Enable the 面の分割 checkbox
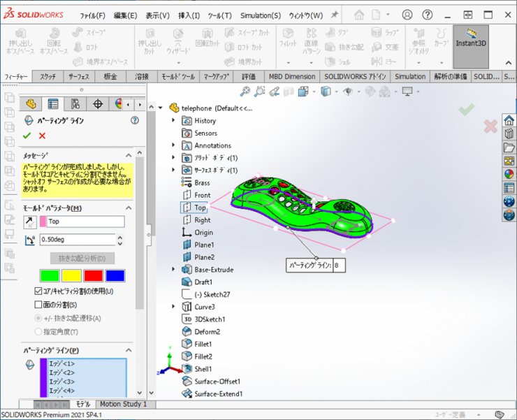This screenshot has height=420, width=517. point(38,305)
